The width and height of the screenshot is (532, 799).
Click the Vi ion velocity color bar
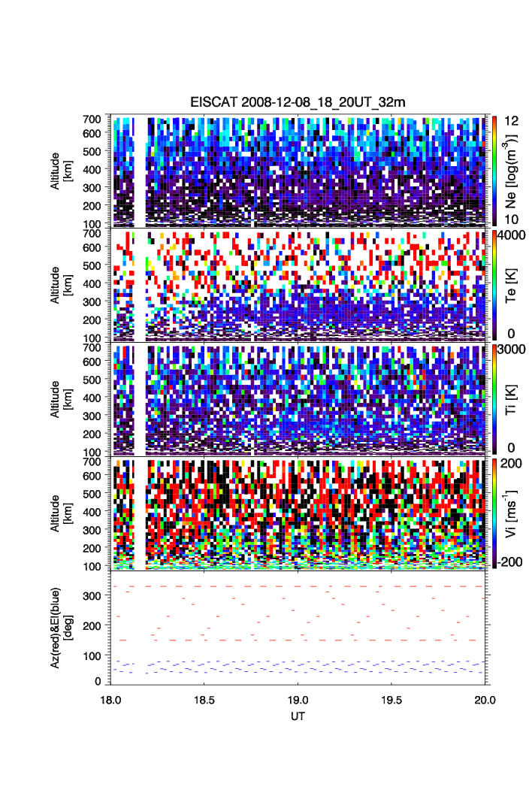pos(492,513)
